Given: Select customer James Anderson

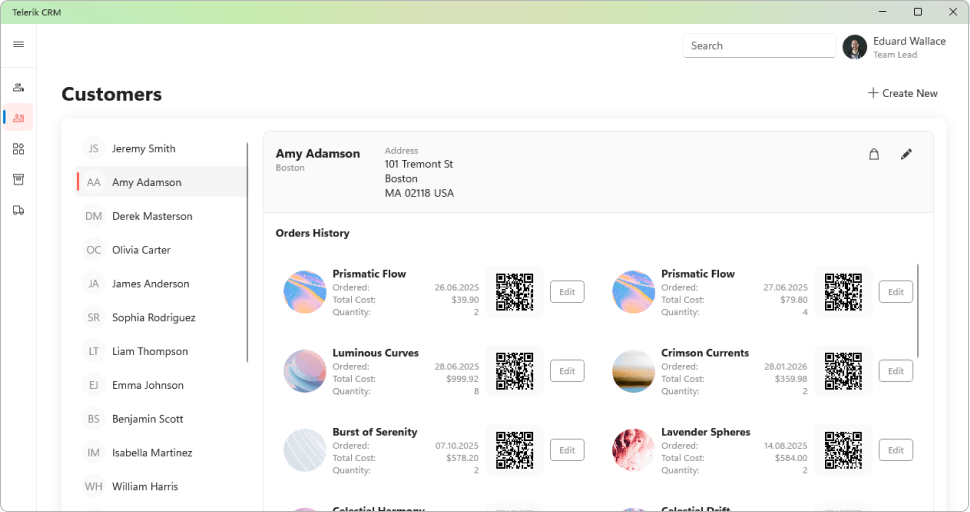Looking at the screenshot, I should pos(161,284).
